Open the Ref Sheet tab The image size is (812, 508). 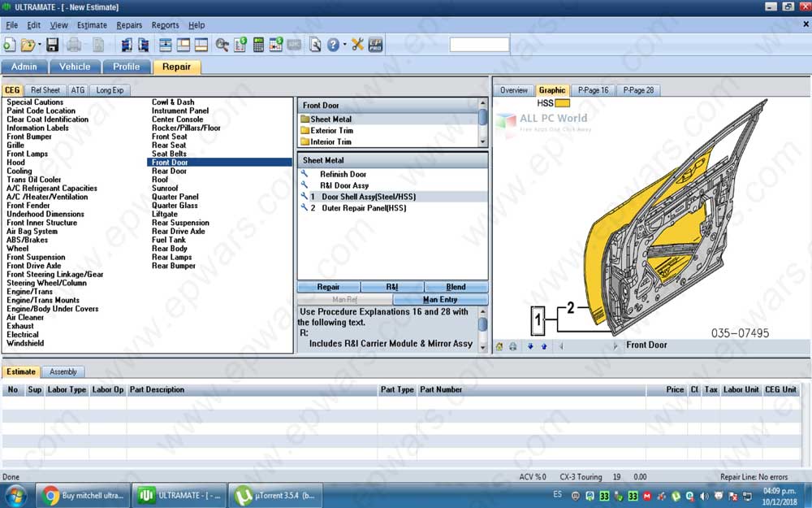pos(45,90)
